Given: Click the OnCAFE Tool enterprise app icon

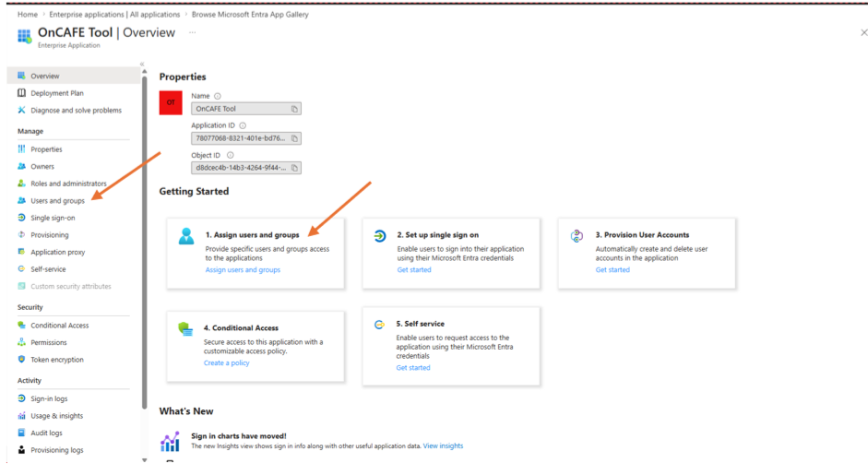Looking at the screenshot, I should (24, 37).
